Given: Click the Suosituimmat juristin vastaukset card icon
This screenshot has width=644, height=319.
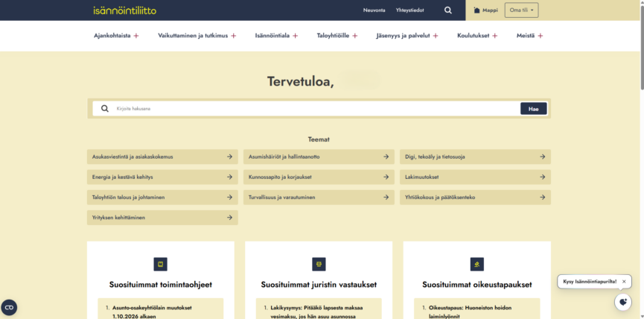Looking at the screenshot, I should [319, 265].
